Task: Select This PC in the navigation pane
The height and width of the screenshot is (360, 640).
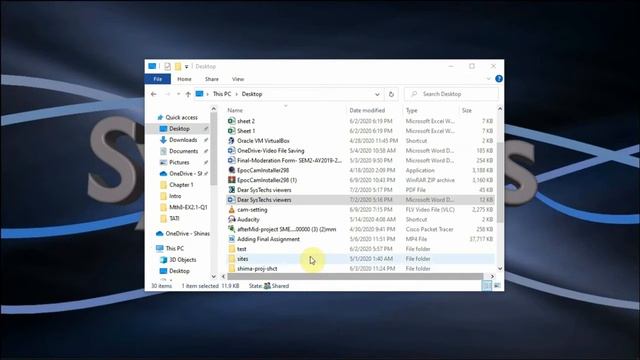Action: click(x=175, y=248)
